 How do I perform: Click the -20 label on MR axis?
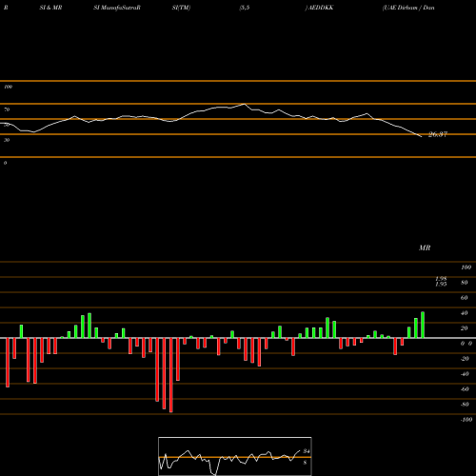pos(465,359)
